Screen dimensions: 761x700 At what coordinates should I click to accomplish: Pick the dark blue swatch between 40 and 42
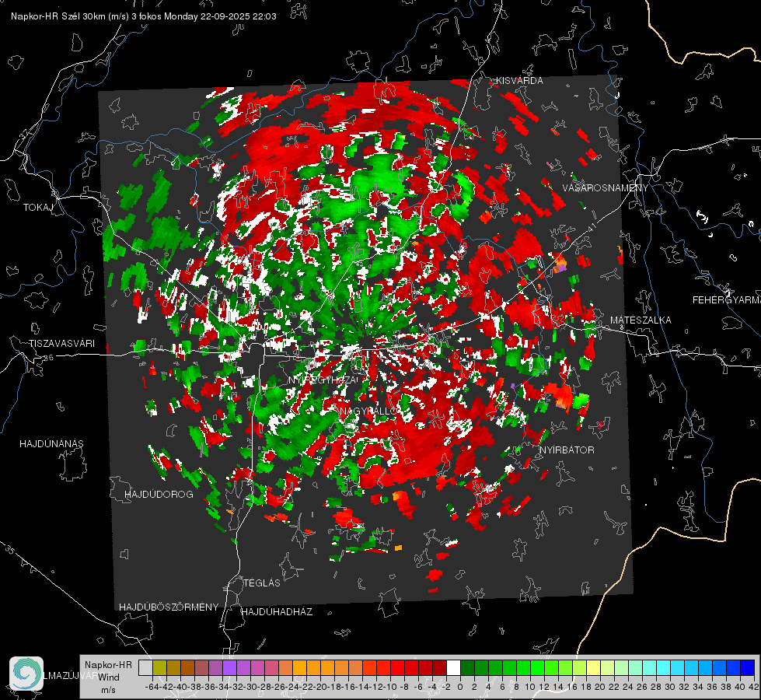[748, 667]
